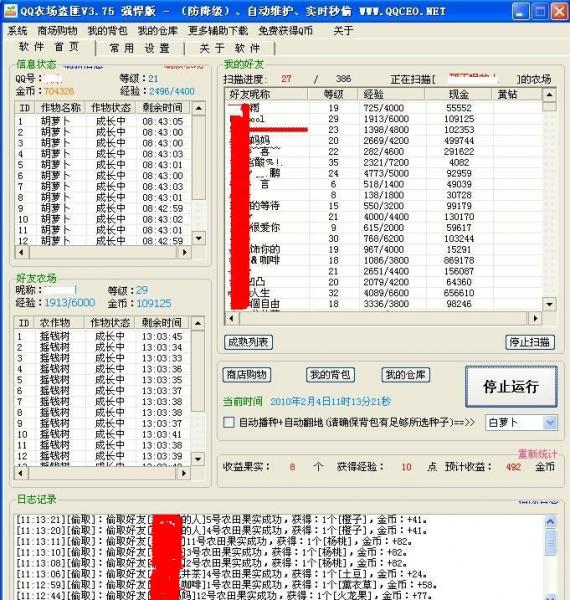Click the 我的背包 button below the friends list
The height and width of the screenshot is (600, 570).
(x=330, y=375)
